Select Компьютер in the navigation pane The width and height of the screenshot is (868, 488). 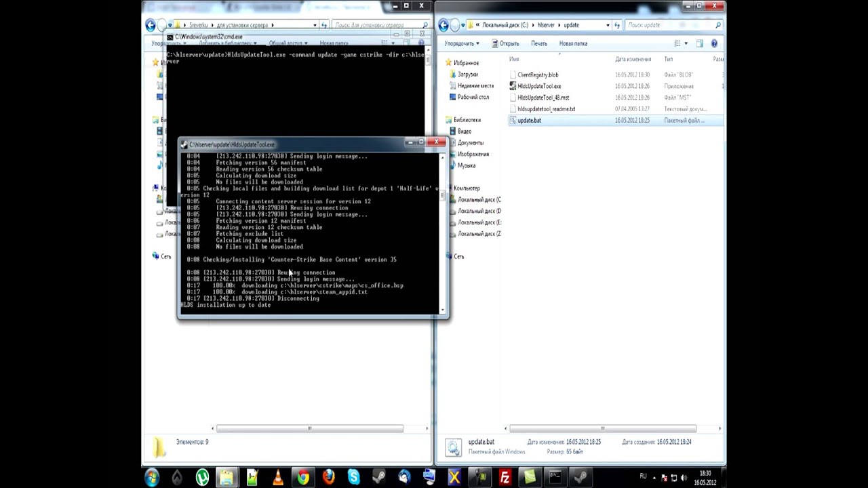coord(467,188)
